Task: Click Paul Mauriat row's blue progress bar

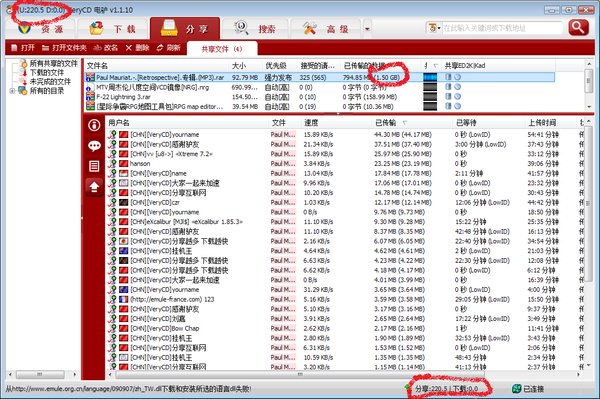Action: point(430,77)
